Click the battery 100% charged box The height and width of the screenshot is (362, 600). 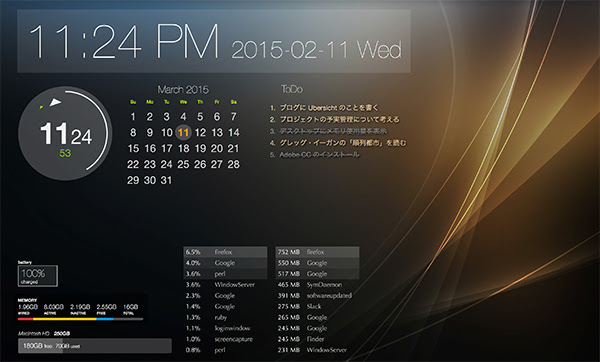point(38,276)
